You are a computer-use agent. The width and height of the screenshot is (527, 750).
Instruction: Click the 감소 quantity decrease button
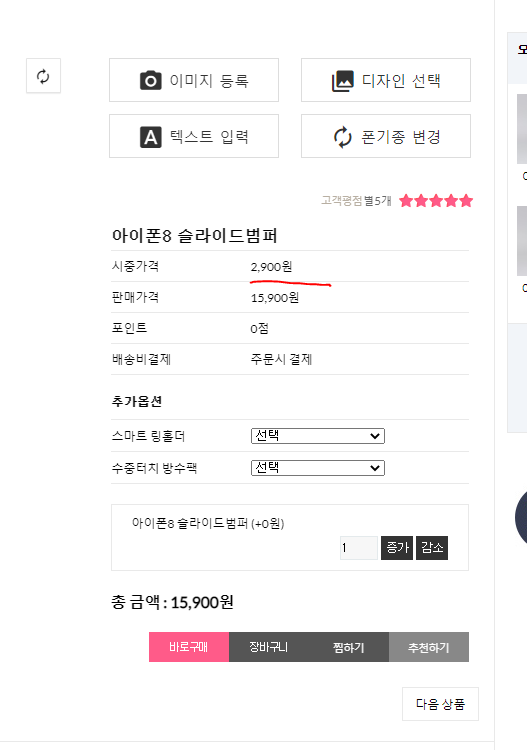pyautogui.click(x=432, y=548)
